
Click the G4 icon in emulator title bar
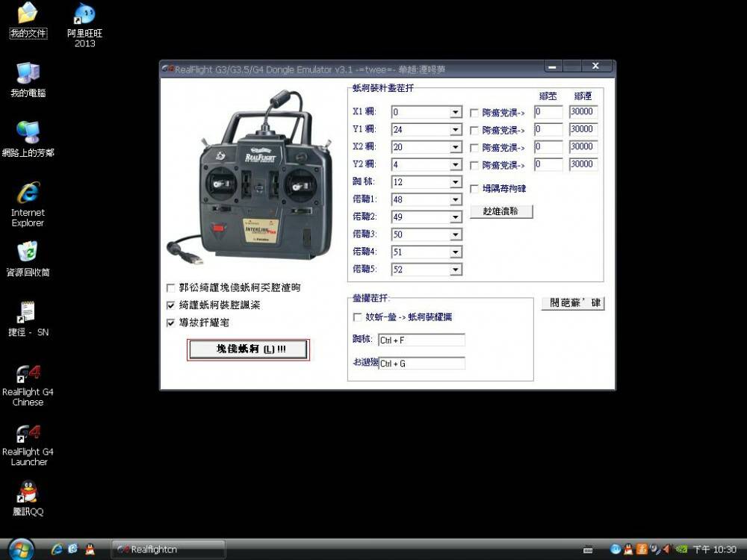coord(168,69)
